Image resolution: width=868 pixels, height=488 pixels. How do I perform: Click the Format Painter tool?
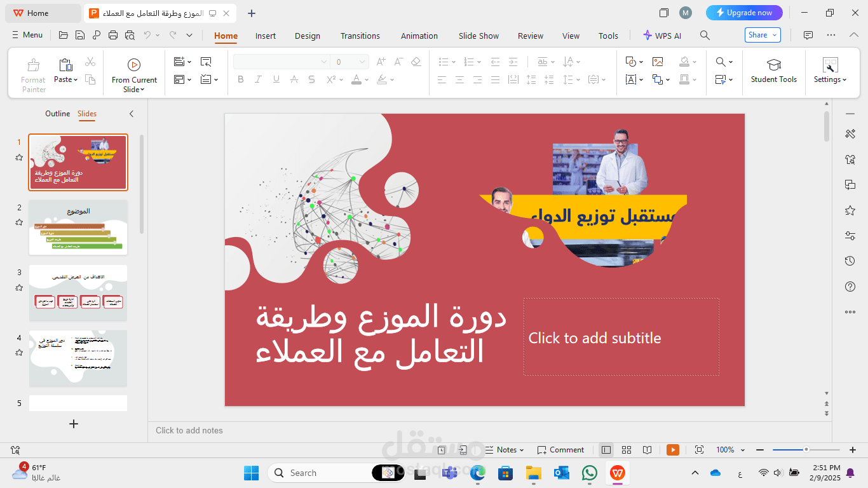[33, 75]
